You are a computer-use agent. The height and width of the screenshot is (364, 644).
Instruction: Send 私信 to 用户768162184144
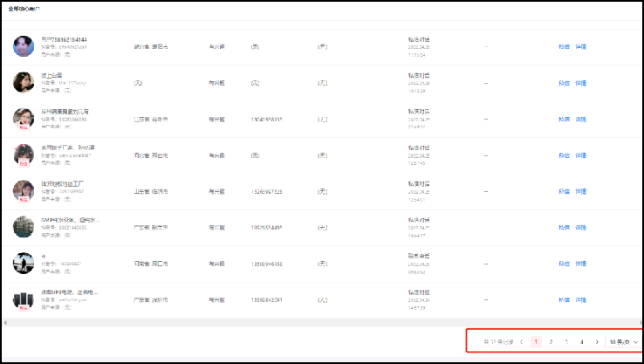(564, 47)
